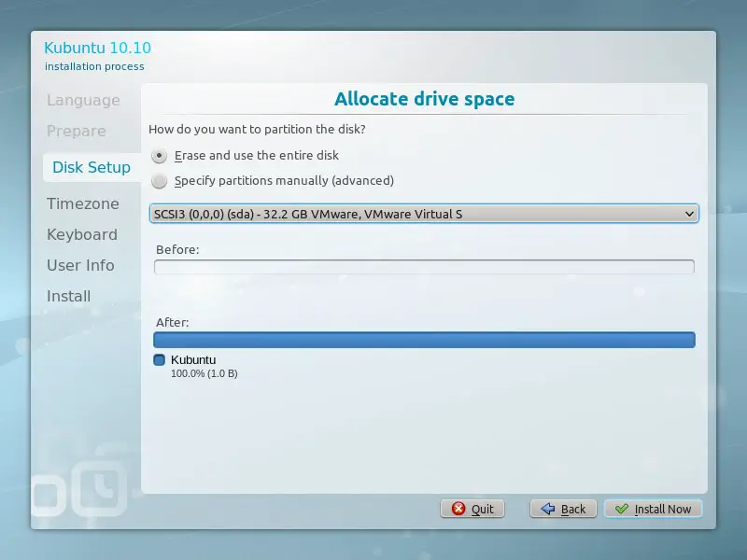Select 'Erase and use the entire disk' radio button

(159, 156)
